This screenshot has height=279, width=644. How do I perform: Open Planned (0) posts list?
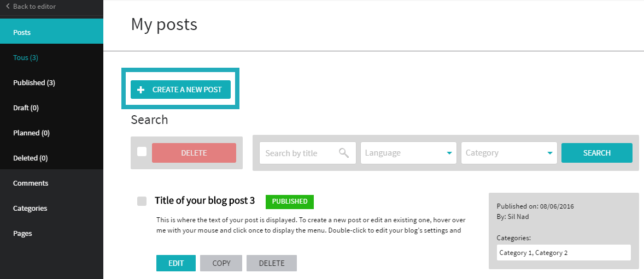click(x=31, y=133)
